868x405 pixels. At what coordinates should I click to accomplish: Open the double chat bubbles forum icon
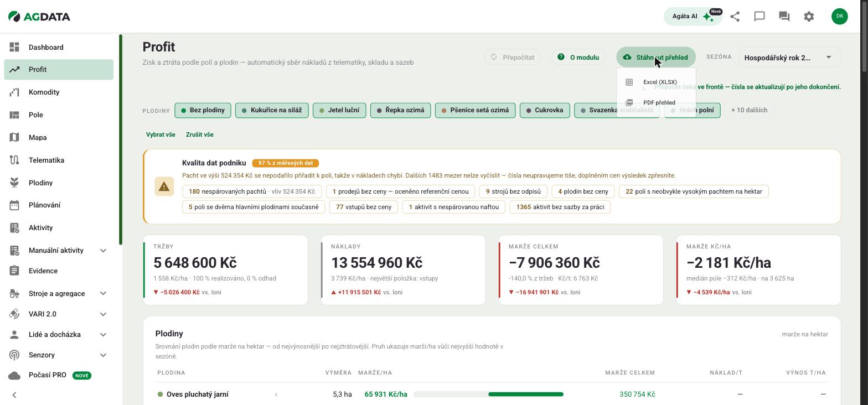(784, 17)
